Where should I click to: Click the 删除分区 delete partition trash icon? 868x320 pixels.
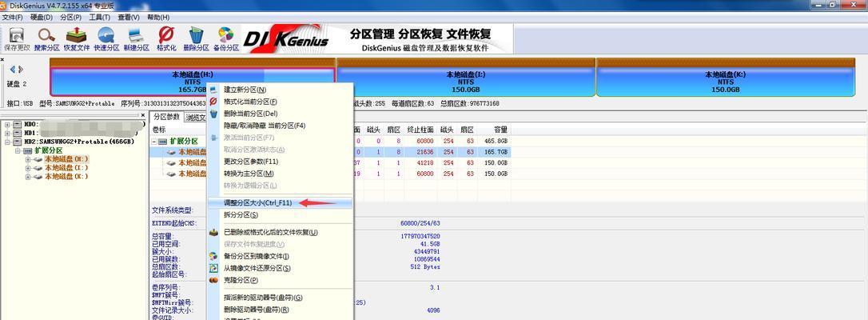pos(195,35)
